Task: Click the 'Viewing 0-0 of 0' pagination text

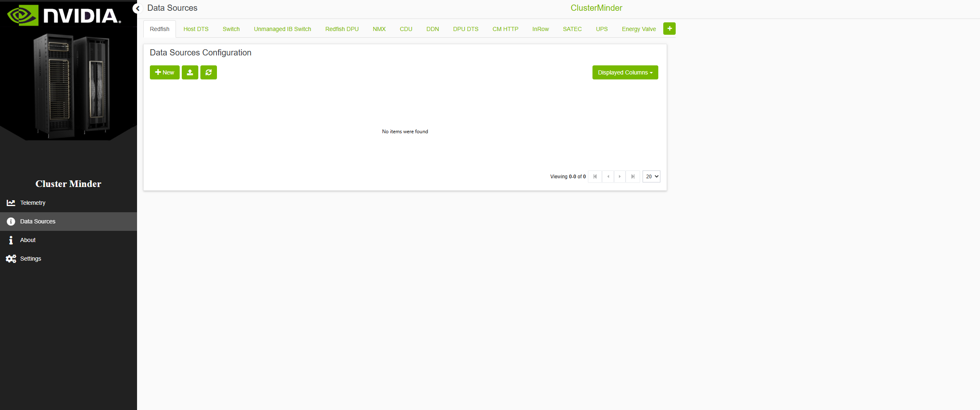Action: tap(568, 177)
